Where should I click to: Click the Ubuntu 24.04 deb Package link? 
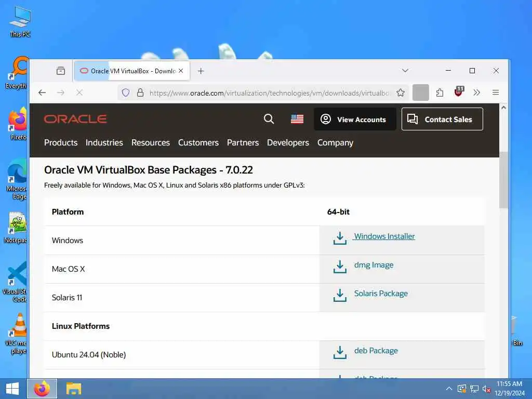pyautogui.click(x=376, y=351)
